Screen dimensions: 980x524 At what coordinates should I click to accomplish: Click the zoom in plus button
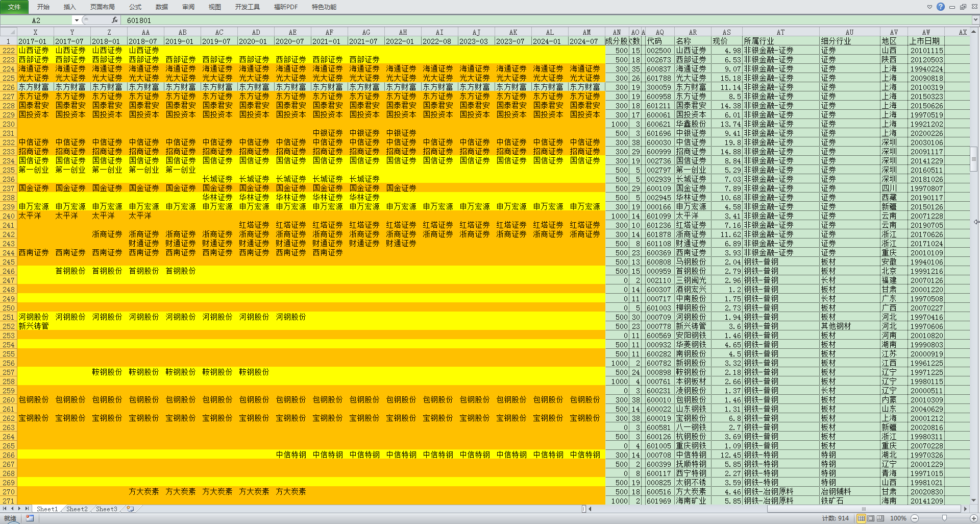(973, 518)
